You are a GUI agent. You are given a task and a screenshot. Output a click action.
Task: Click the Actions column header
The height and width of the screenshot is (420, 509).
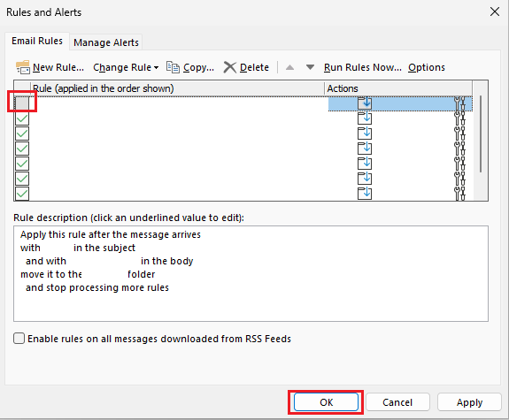click(x=398, y=88)
